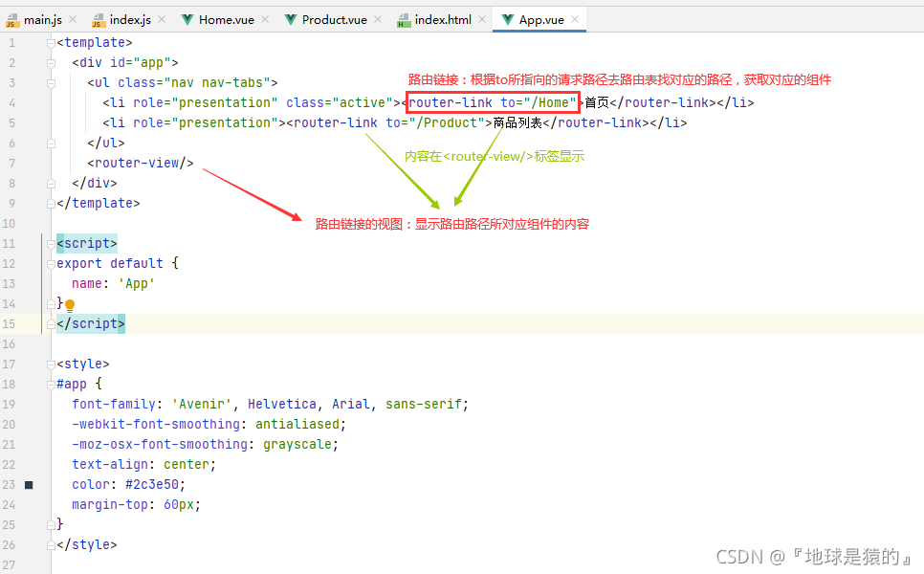Collapse the style tag fold marker

[x=52, y=364]
